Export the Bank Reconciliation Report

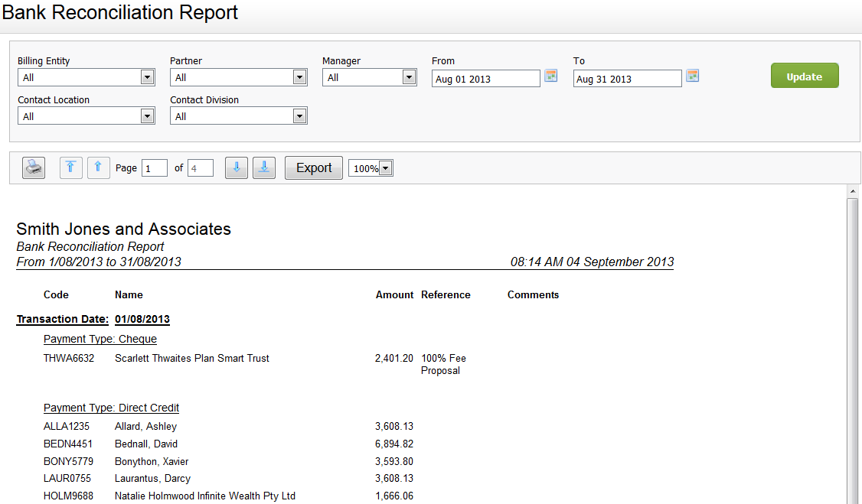[x=313, y=167]
